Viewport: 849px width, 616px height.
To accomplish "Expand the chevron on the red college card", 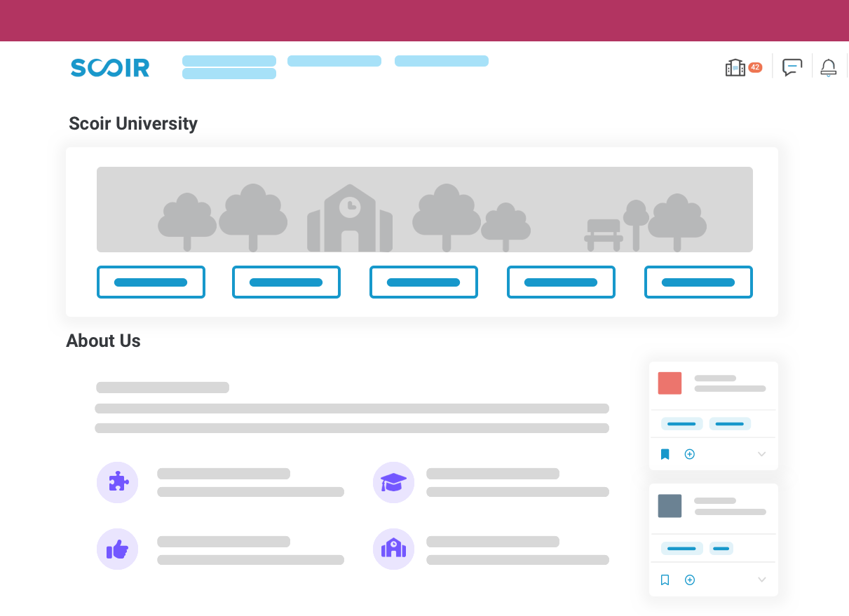I will point(762,454).
